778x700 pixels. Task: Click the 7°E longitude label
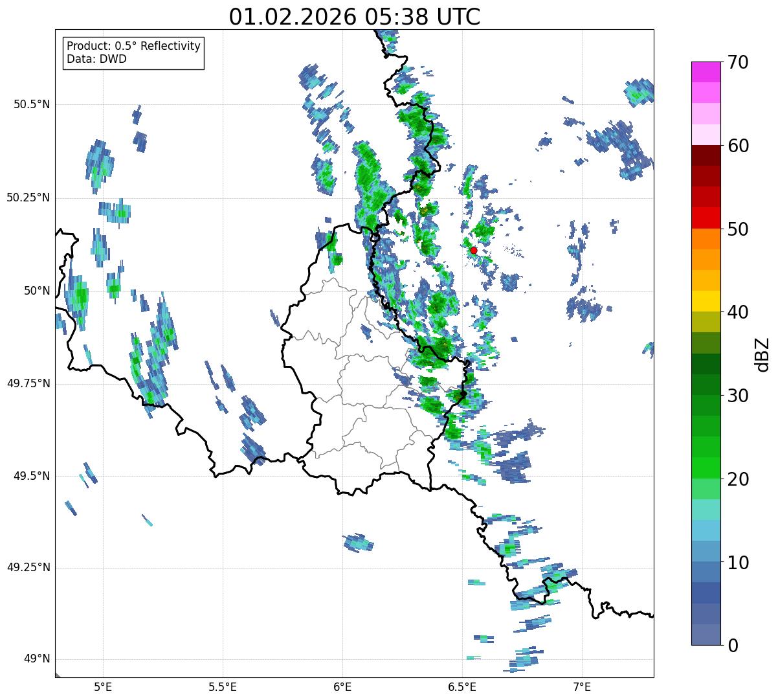[583, 686]
